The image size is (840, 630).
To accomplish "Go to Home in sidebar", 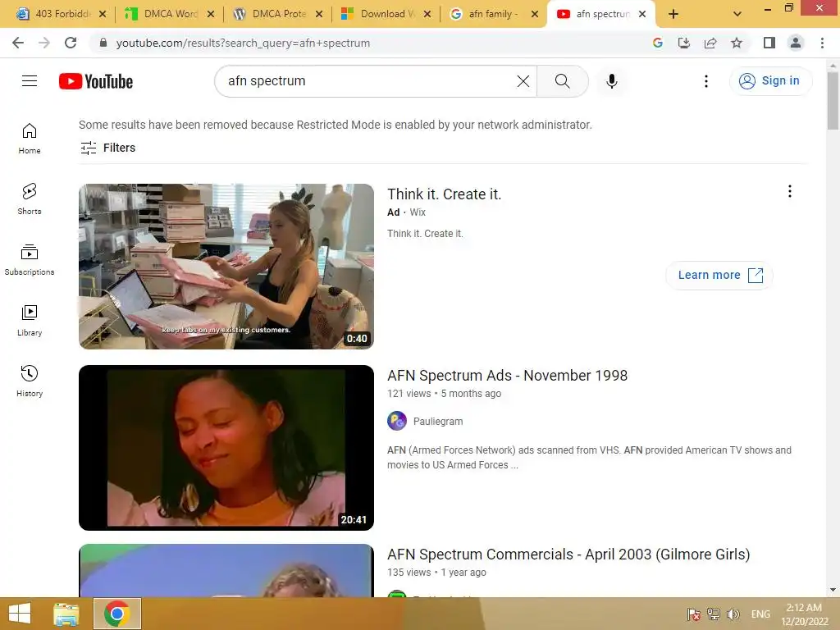I will [x=30, y=139].
